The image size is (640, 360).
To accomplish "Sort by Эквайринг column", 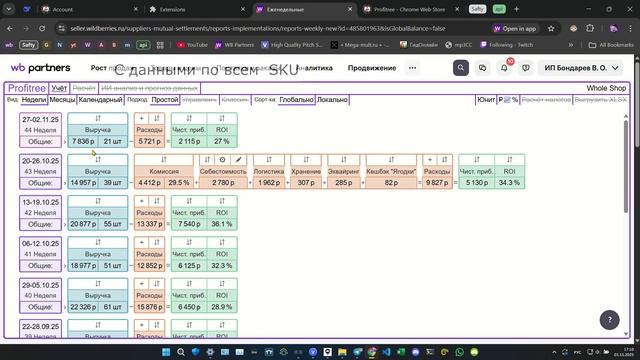I will (x=344, y=160).
